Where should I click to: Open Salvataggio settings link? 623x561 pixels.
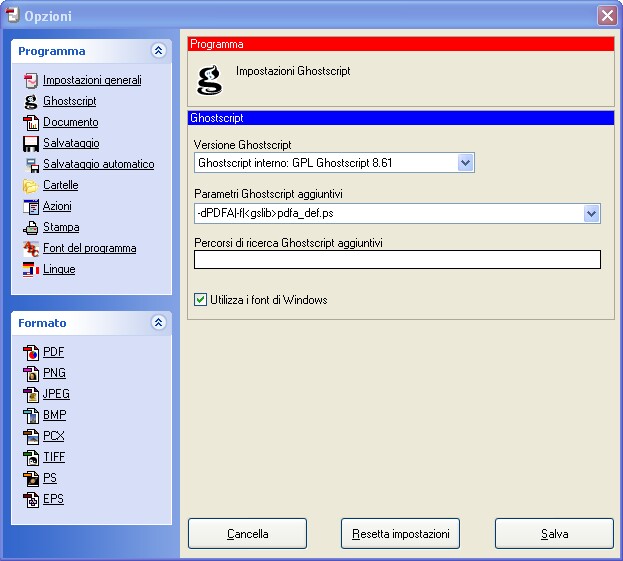click(71, 143)
